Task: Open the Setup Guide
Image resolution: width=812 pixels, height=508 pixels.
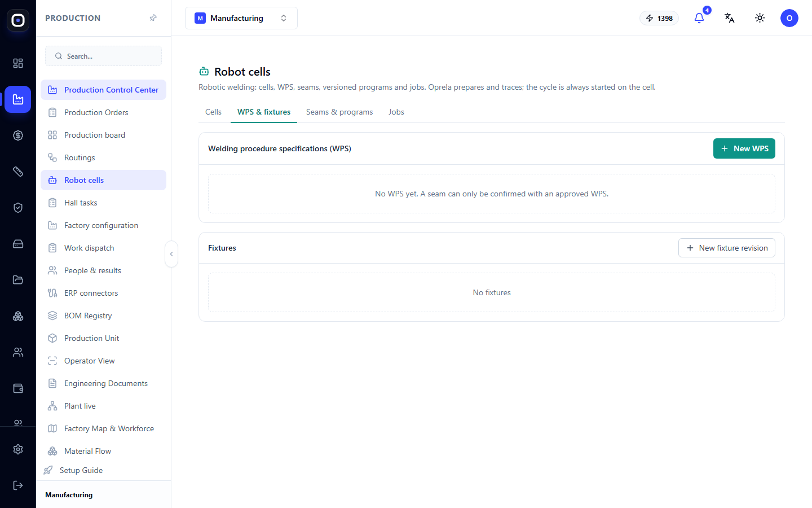Action: (x=103, y=470)
